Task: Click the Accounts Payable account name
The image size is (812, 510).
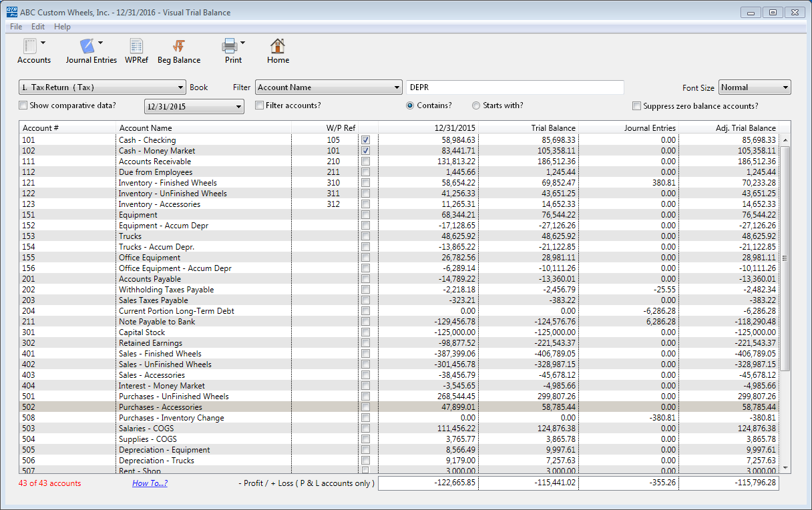Action: [x=150, y=279]
